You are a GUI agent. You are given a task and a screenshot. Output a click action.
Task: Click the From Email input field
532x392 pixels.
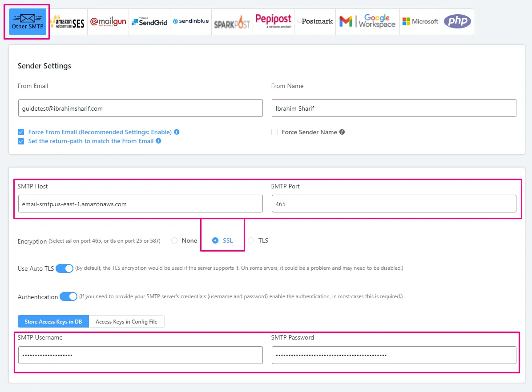[141, 108]
